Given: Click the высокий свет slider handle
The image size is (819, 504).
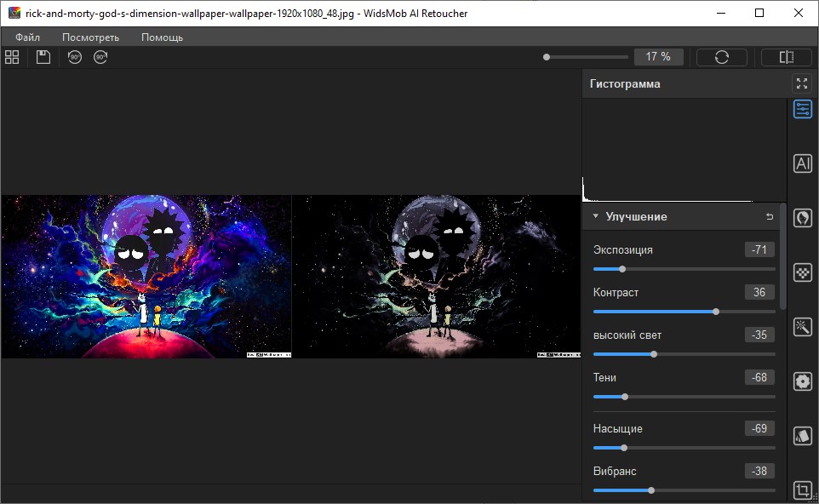Looking at the screenshot, I should [x=654, y=354].
